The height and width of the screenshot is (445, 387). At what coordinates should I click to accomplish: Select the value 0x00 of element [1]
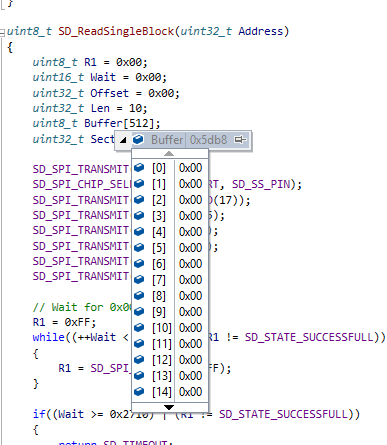190,184
